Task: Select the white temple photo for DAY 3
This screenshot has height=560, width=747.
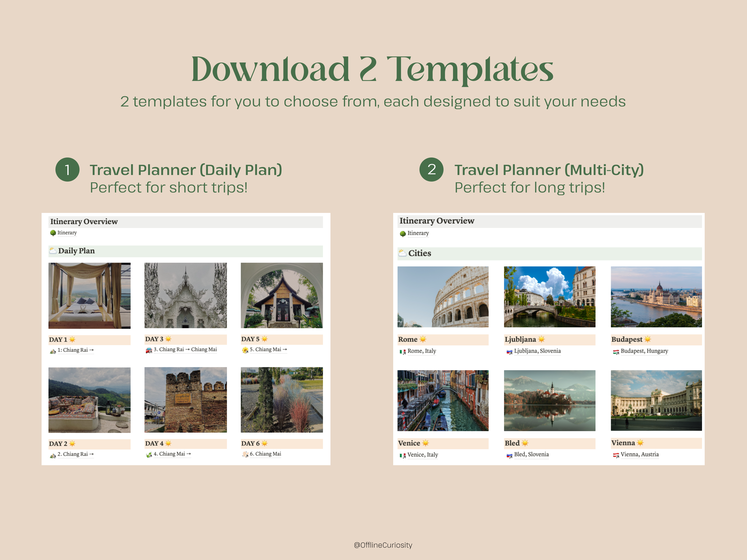Action: tap(185, 295)
